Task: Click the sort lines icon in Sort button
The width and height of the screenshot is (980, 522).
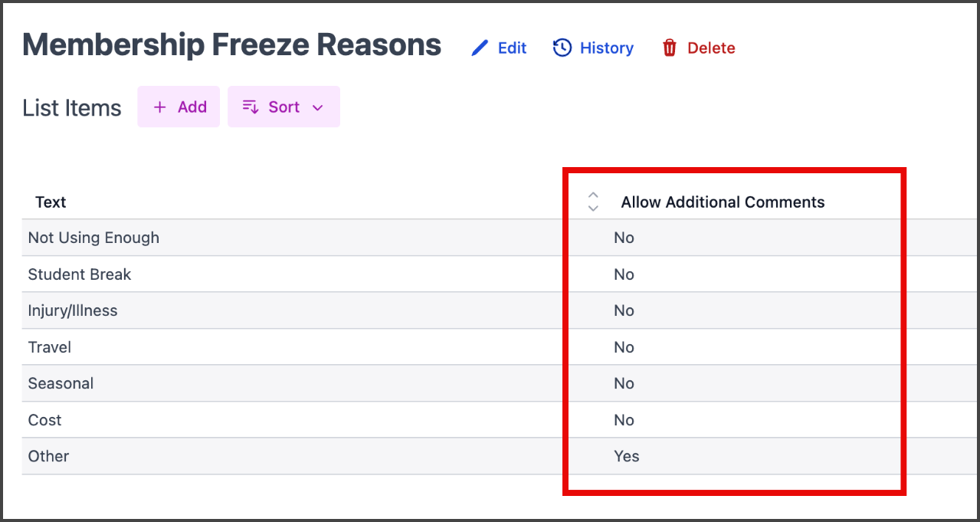Action: click(x=250, y=107)
